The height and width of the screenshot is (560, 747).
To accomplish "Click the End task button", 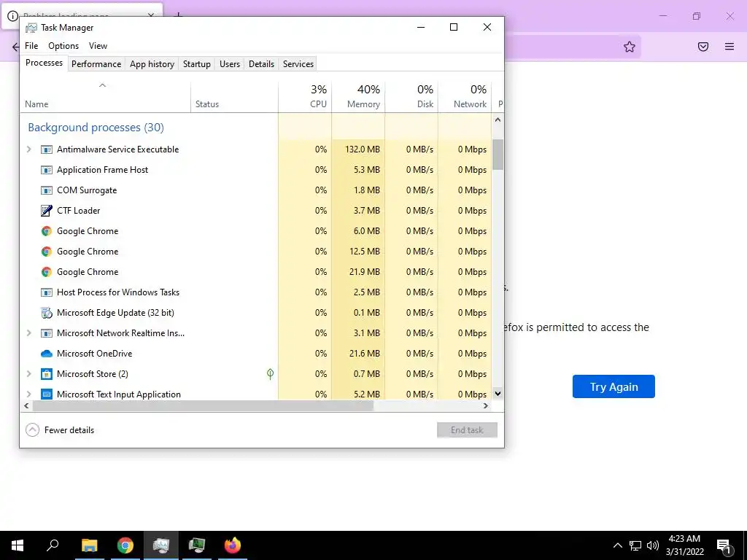I will pyautogui.click(x=467, y=430).
